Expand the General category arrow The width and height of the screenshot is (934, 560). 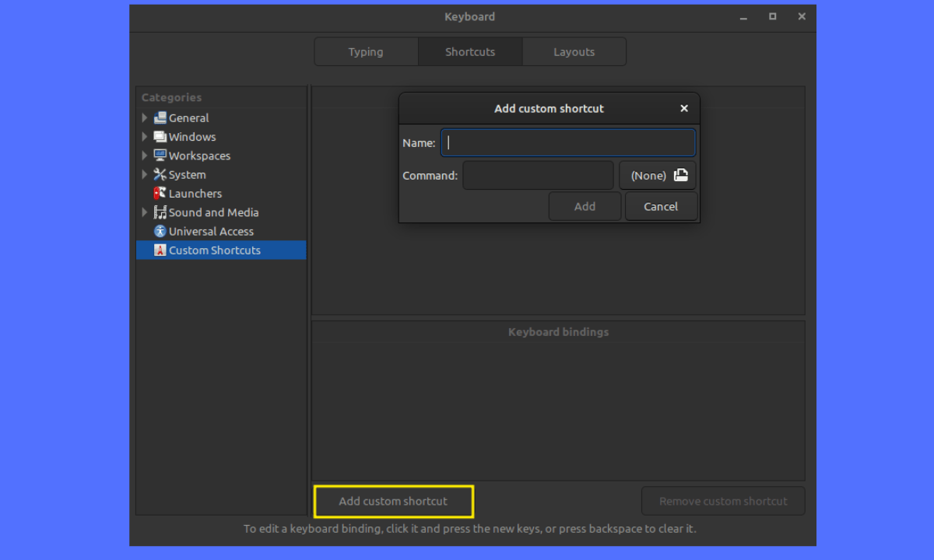pos(145,118)
